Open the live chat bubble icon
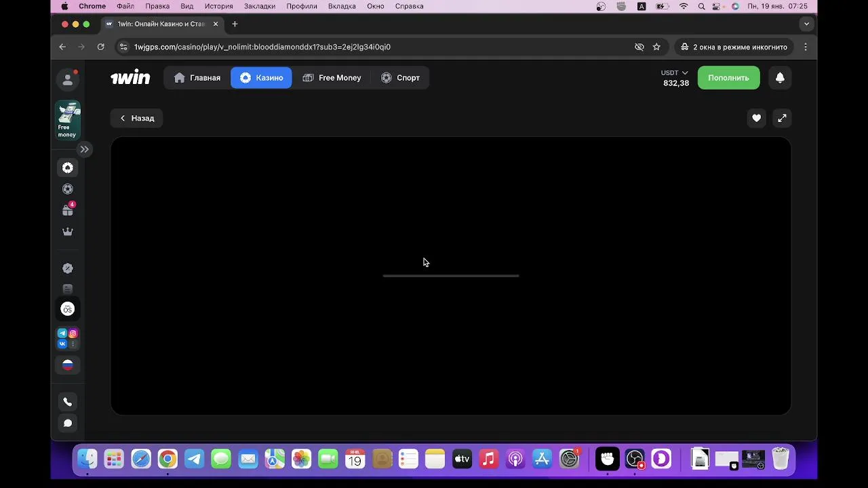 (68, 424)
